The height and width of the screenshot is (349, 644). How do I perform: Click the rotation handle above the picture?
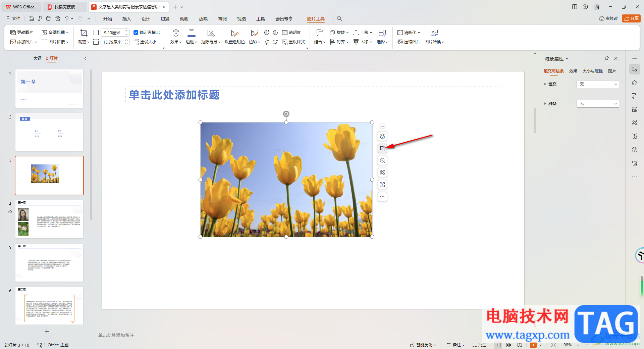click(x=286, y=114)
